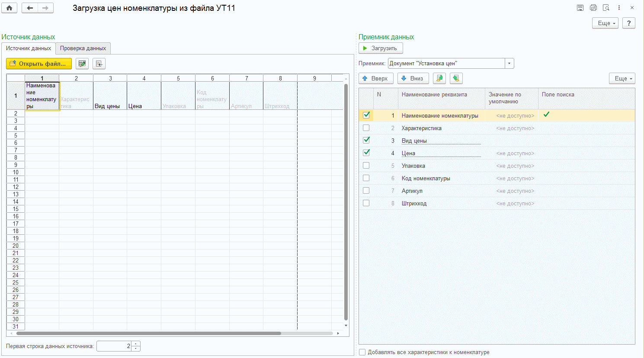Select the Вид цены spreadsheet cell
Image resolution: width=644 pixels, height=358 pixels.
[110, 96]
